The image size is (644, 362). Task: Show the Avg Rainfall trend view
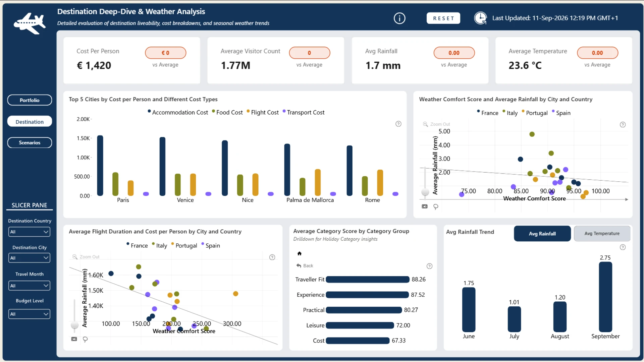(x=542, y=234)
